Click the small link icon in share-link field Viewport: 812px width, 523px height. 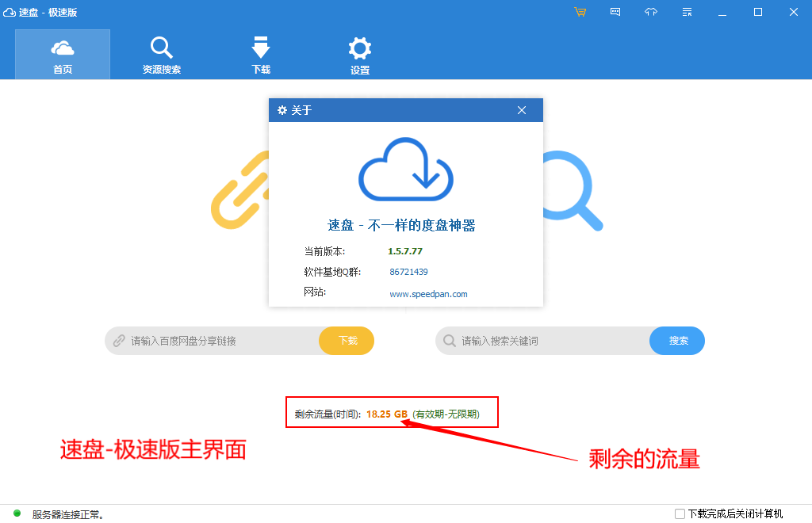(119, 341)
